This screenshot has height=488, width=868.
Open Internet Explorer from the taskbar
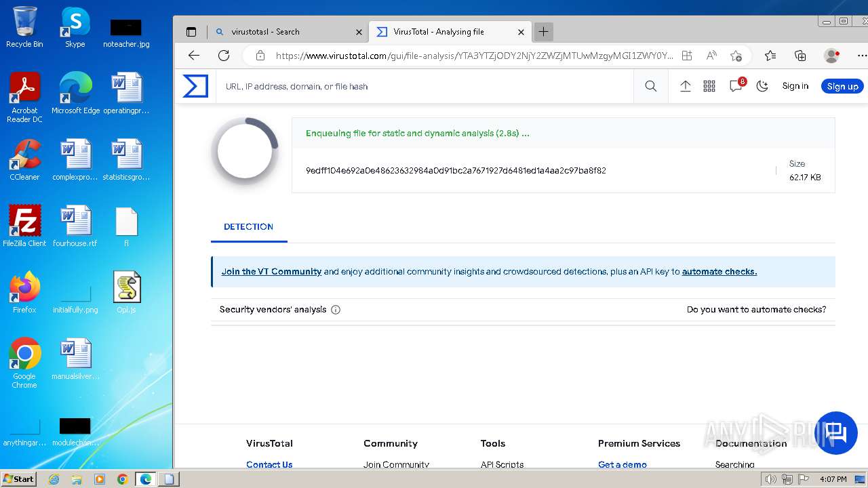54,479
